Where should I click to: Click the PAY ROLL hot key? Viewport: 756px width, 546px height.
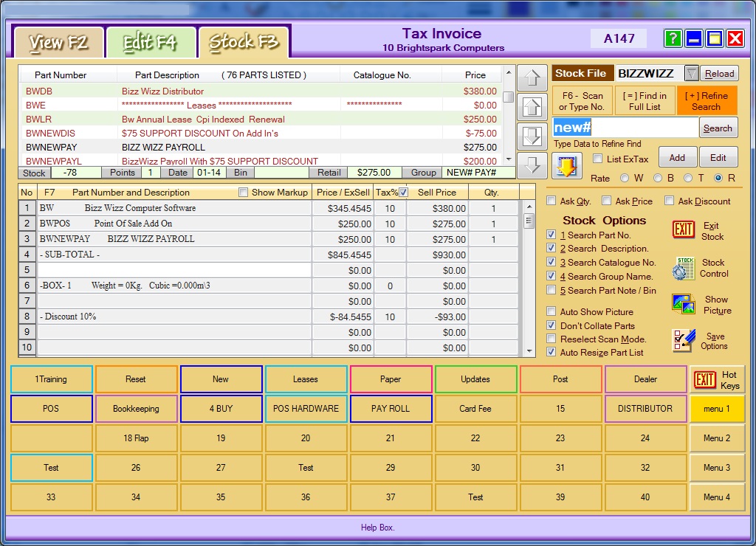point(391,409)
